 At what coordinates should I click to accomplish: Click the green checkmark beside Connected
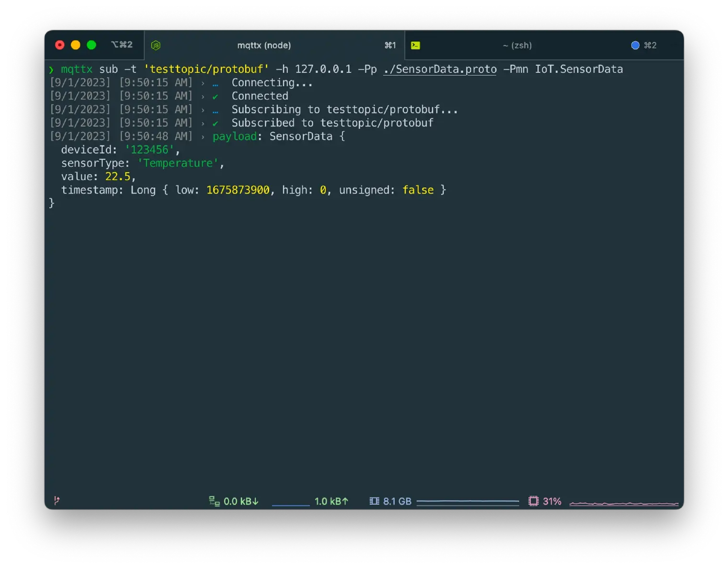point(216,97)
